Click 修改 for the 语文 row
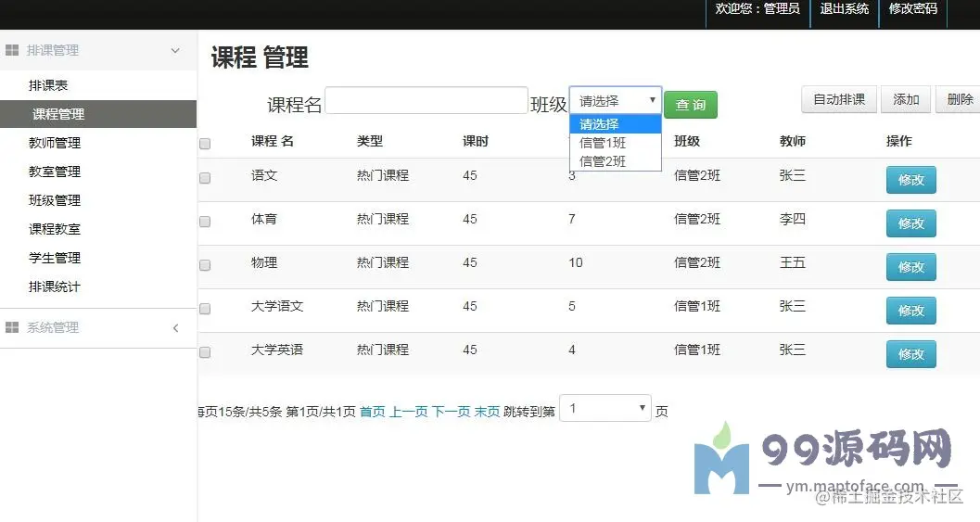 click(x=910, y=180)
